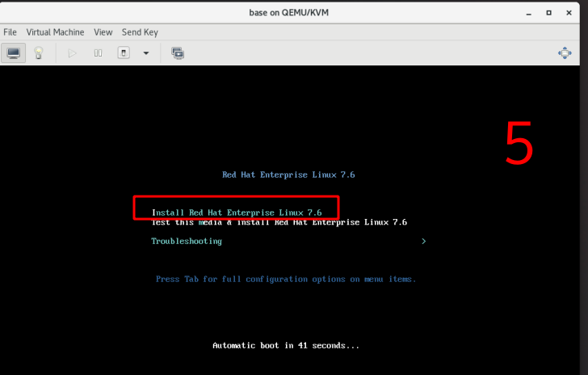Open virtual hardware details lightbulb
The image size is (588, 375).
tap(38, 53)
